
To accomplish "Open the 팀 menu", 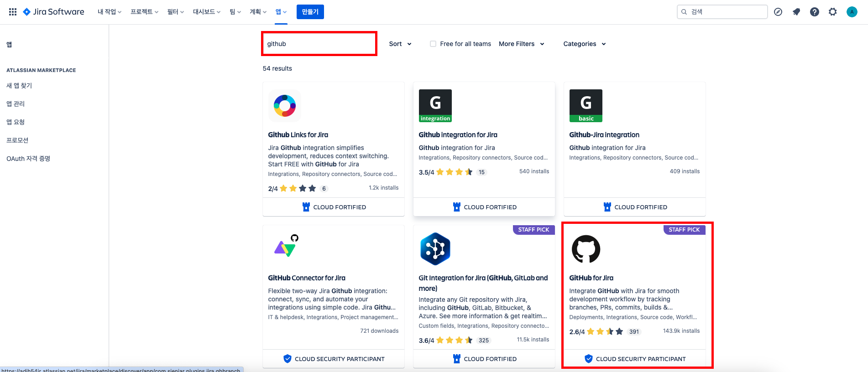I will tap(235, 12).
